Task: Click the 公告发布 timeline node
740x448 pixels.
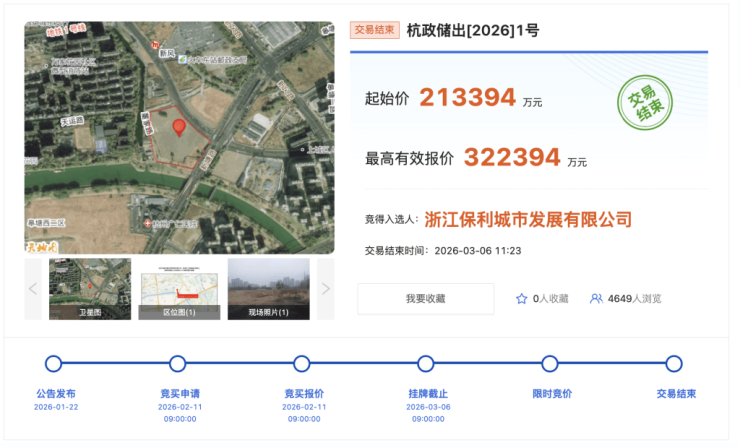Action: (x=54, y=363)
